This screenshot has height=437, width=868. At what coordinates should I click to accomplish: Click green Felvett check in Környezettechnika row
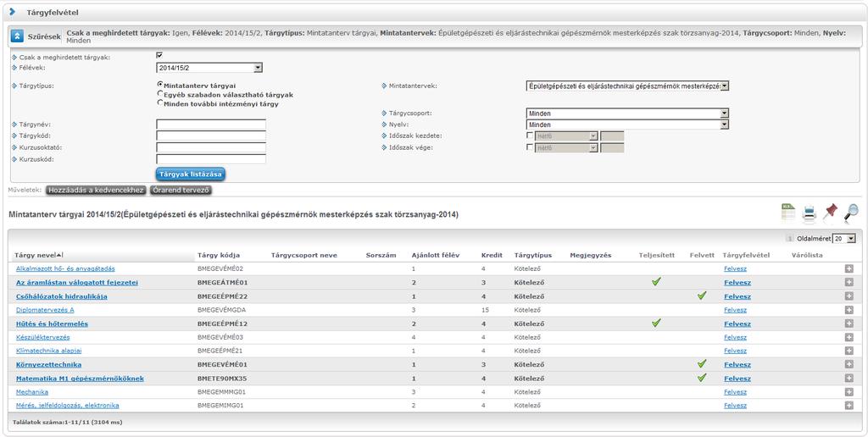pos(702,363)
